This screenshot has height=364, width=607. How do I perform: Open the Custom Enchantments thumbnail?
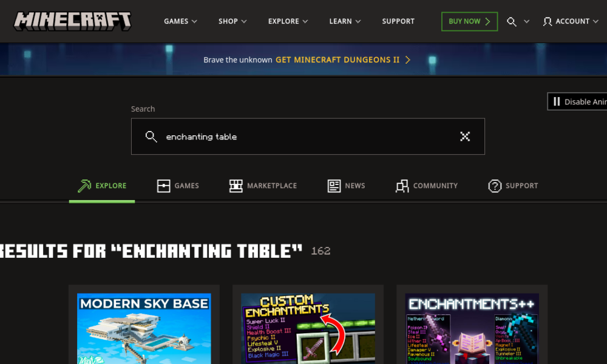[308, 328]
